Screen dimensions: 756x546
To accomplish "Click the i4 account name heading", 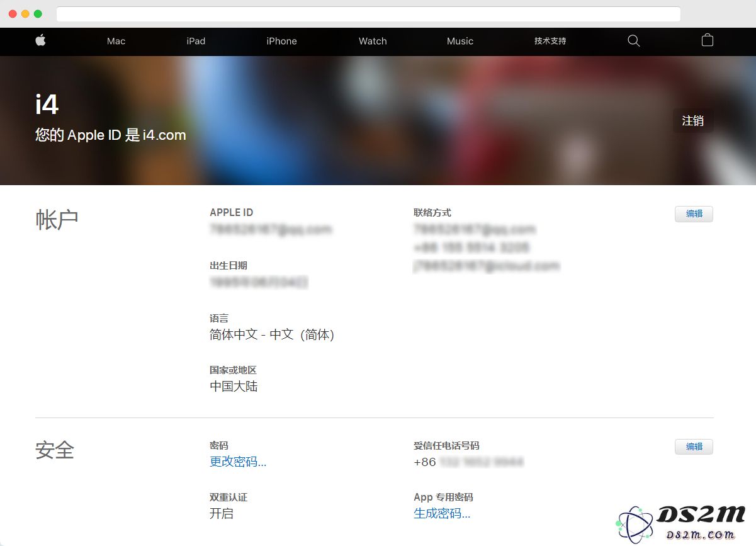I will (47, 104).
